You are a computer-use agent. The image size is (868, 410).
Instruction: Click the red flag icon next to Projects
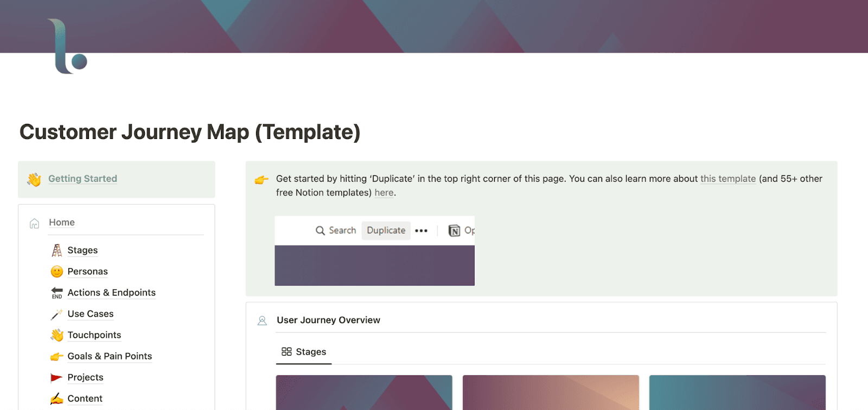[x=56, y=377]
